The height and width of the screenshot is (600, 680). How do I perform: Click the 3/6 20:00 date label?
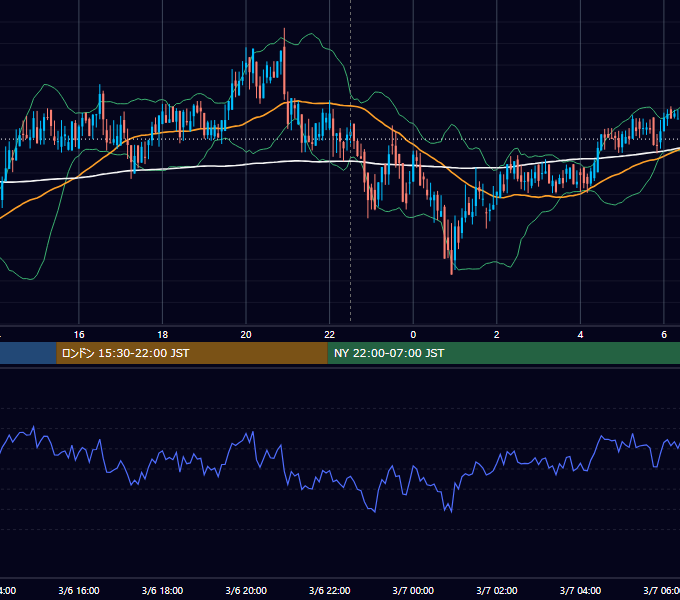246,590
